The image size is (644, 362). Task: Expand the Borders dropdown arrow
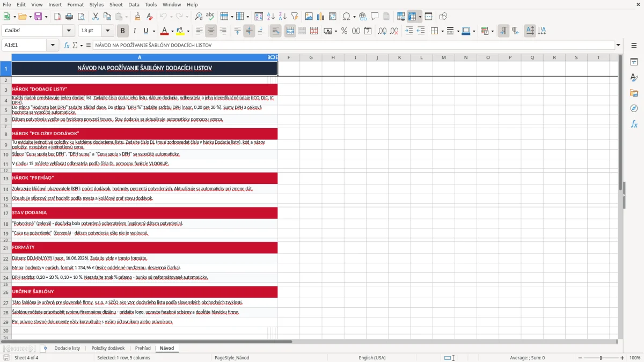[x=442, y=31]
